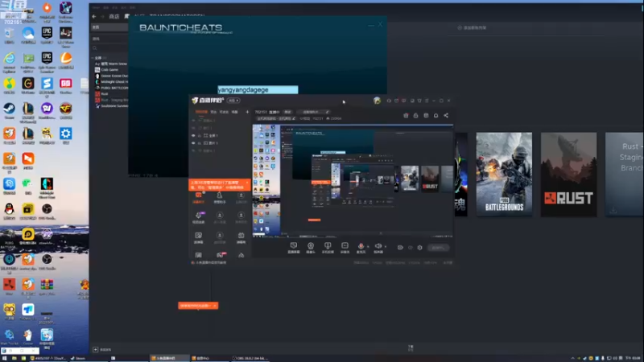Click the user avatar in streaming app title bar

(377, 101)
